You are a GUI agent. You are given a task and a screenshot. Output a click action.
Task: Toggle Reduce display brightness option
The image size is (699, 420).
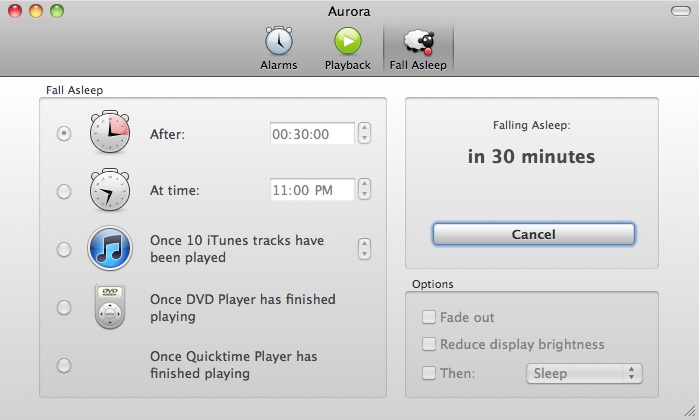coord(429,345)
